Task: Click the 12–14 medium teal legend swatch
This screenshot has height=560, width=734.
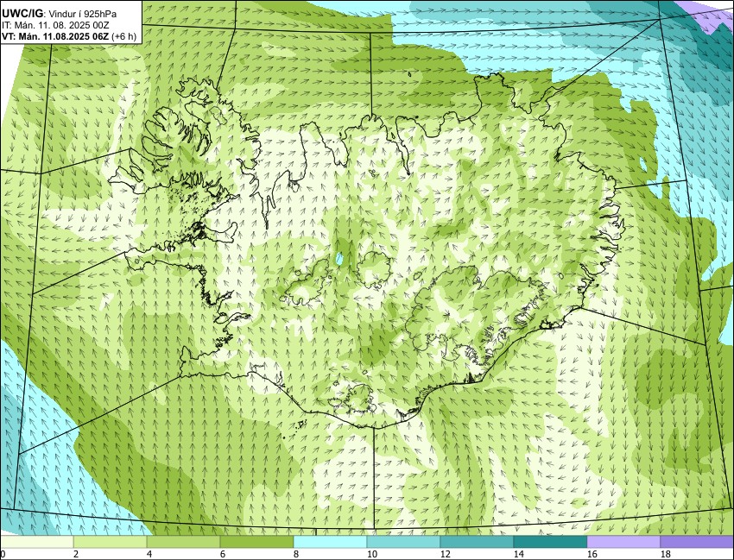Action: [x=477, y=542]
